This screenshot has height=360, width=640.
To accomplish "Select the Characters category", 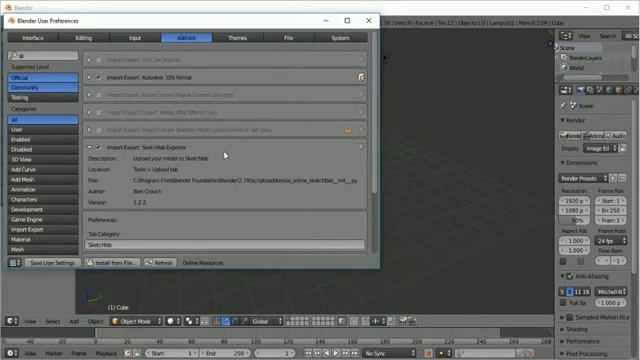I will [x=43, y=200].
